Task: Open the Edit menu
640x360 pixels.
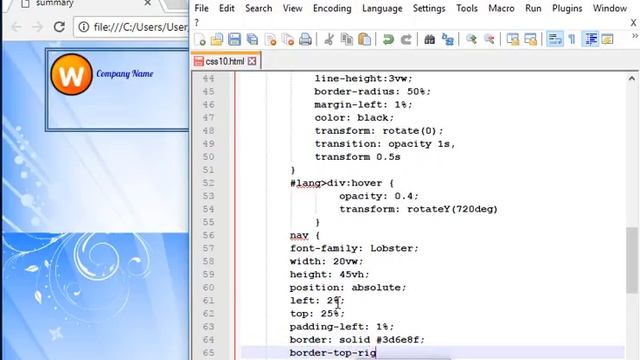Action: 227,8
